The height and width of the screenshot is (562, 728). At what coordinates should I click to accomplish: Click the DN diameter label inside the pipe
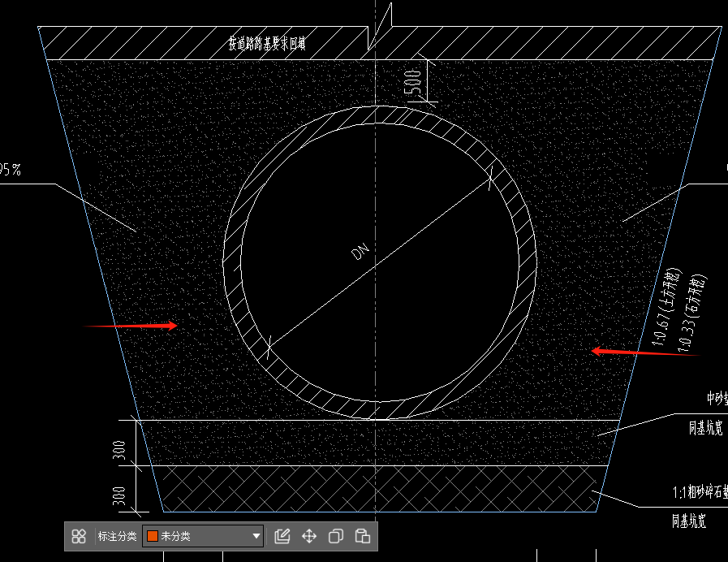pyautogui.click(x=360, y=251)
